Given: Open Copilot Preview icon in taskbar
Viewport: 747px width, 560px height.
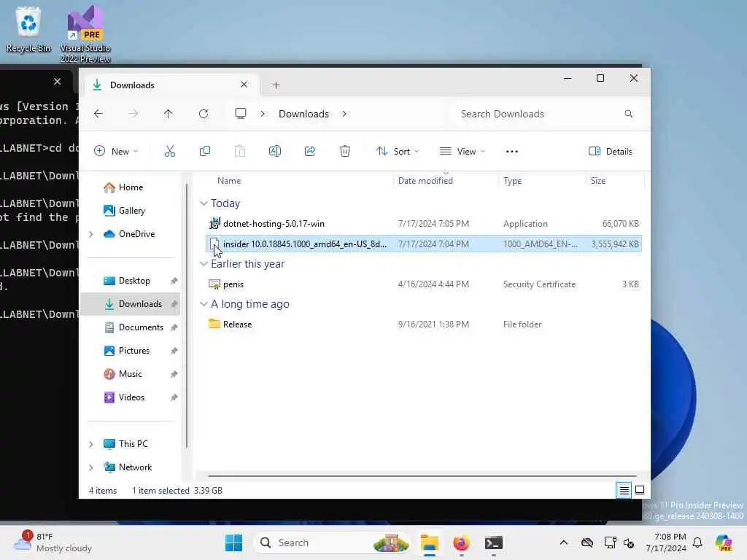Looking at the screenshot, I should pyautogui.click(x=724, y=542).
